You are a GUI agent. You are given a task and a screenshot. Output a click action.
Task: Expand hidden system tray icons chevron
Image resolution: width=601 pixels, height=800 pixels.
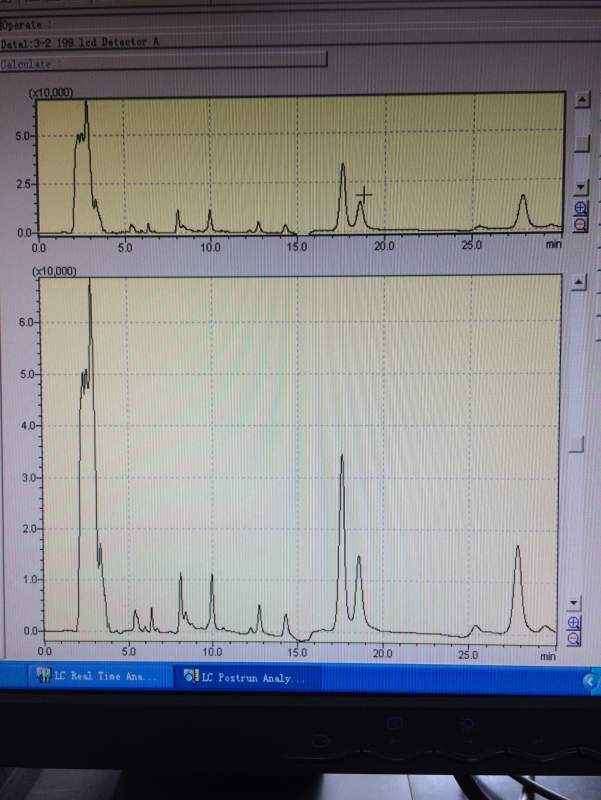[590, 681]
